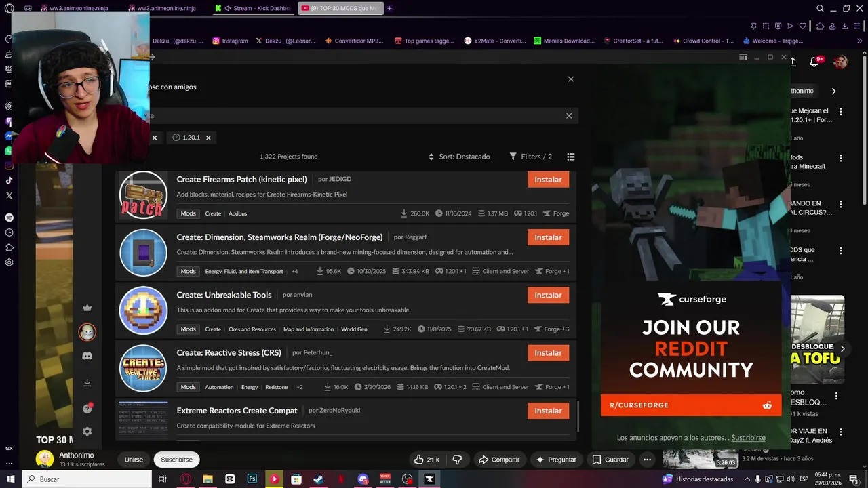Image resolution: width=868 pixels, height=488 pixels.
Task: Open CurseForge user avatar icon
Action: click(x=87, y=332)
